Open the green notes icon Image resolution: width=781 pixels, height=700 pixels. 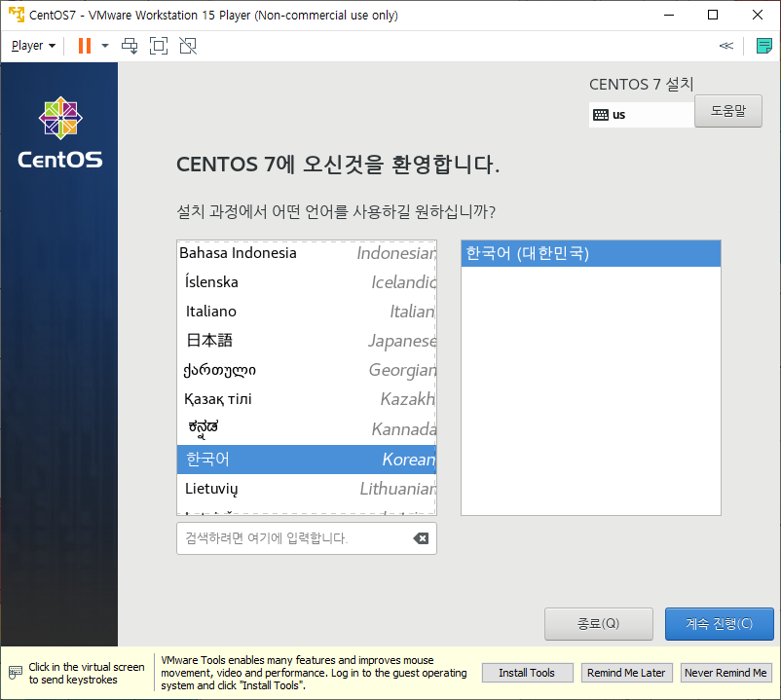pyautogui.click(x=763, y=46)
